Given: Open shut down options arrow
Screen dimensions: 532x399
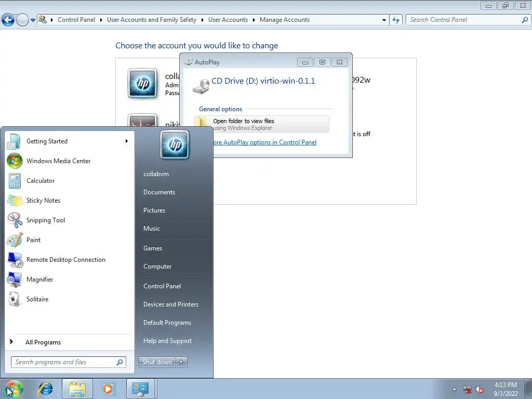Looking at the screenshot, I should point(181,362).
